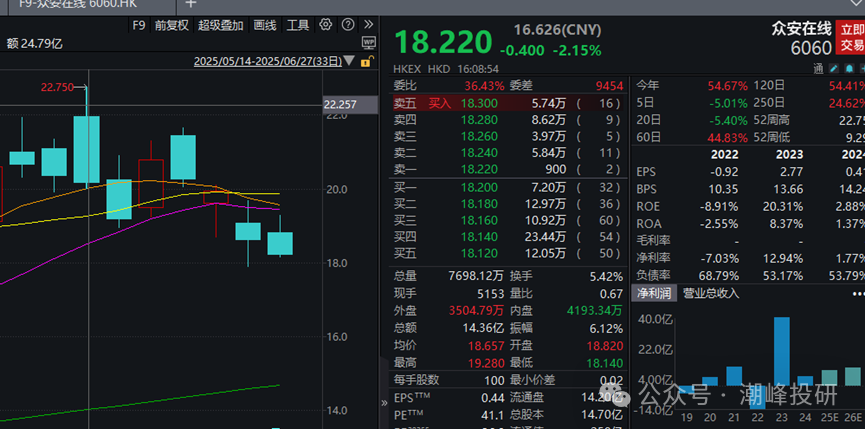Click the 买入 label on 卖五 row
Screen dimensions: 865x429
pyautogui.click(x=440, y=103)
